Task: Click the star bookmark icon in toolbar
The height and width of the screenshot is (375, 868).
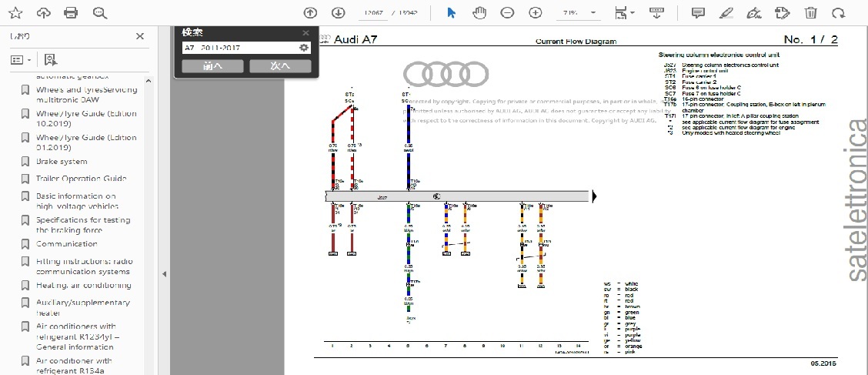Action: click(15, 13)
